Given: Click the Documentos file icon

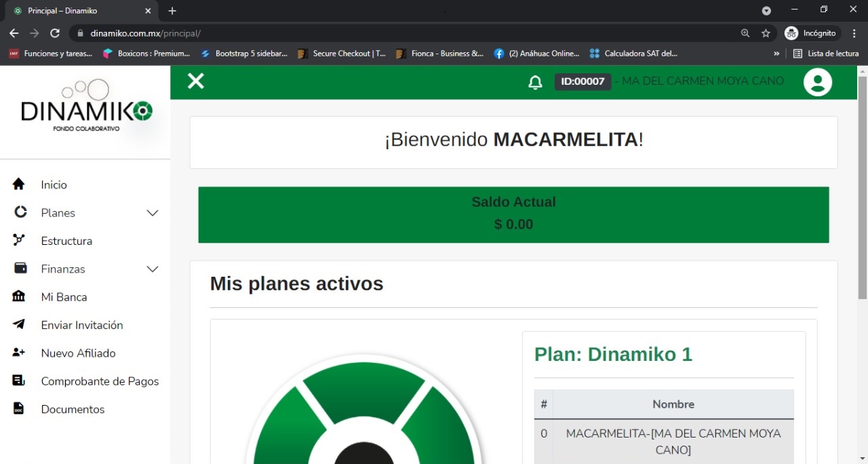Looking at the screenshot, I should click(x=19, y=408).
